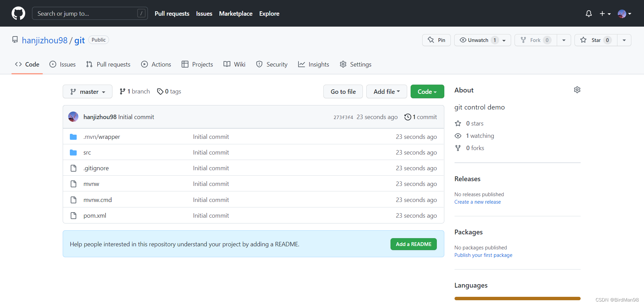
Task: Open the mvnw file
Action: coord(91,184)
